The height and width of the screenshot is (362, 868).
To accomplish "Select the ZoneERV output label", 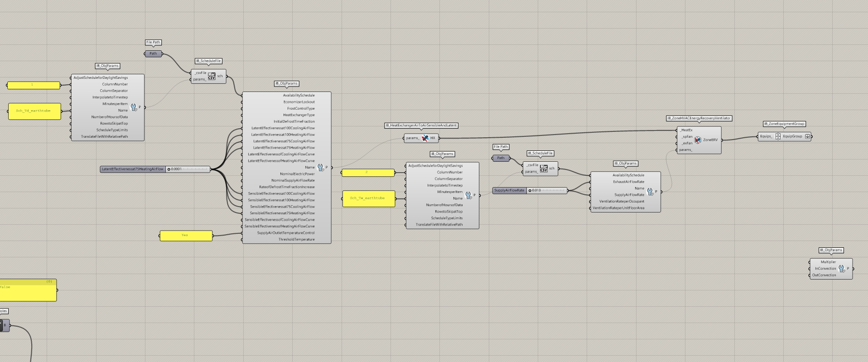I will [x=710, y=140].
